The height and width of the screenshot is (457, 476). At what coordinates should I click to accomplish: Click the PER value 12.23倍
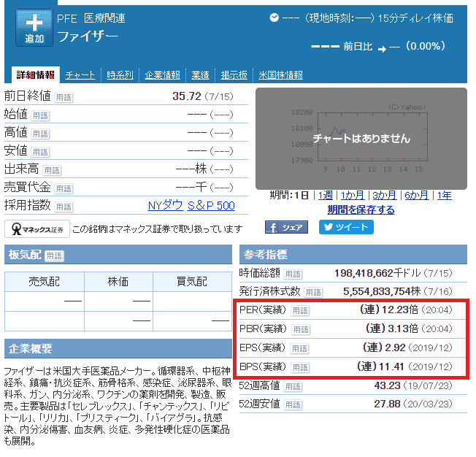400,310
